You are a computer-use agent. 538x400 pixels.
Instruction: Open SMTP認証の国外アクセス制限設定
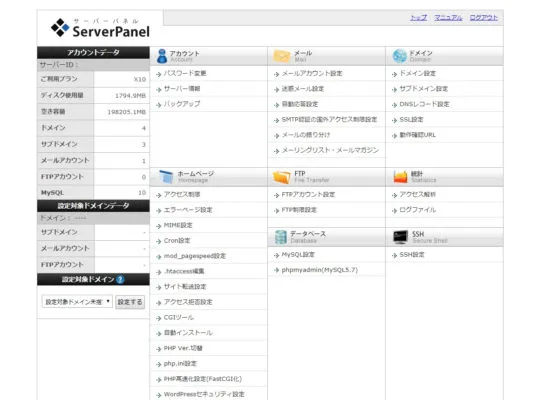[329, 119]
